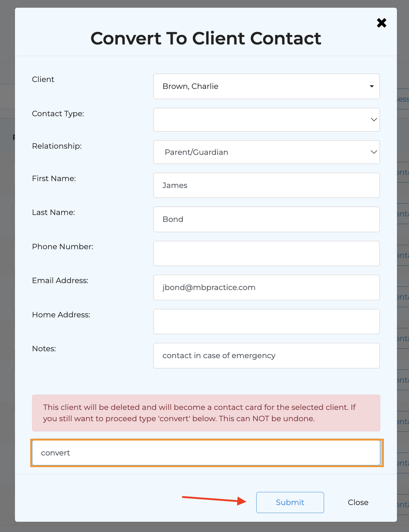
Task: Focus the Last Name field containing Bond
Action: click(x=266, y=219)
